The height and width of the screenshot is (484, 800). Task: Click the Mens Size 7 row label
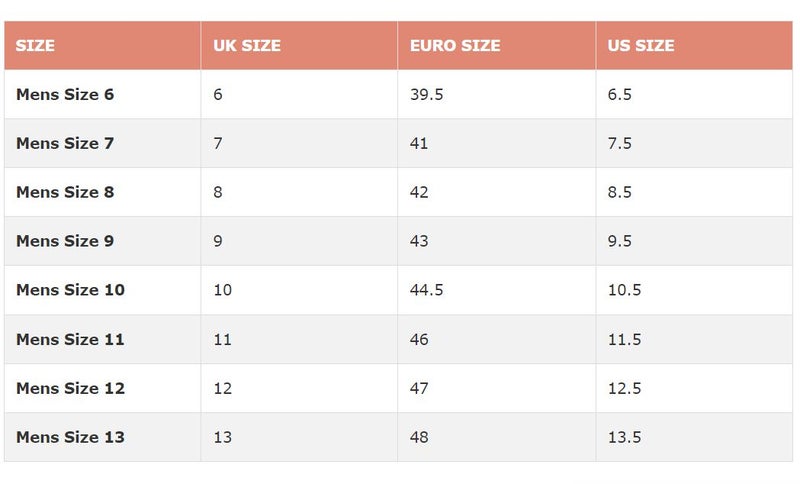click(65, 143)
